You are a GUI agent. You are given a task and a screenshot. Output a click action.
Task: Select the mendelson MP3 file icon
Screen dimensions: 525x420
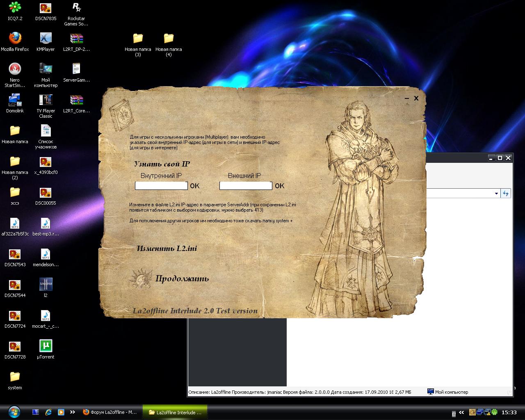pyautogui.click(x=46, y=257)
